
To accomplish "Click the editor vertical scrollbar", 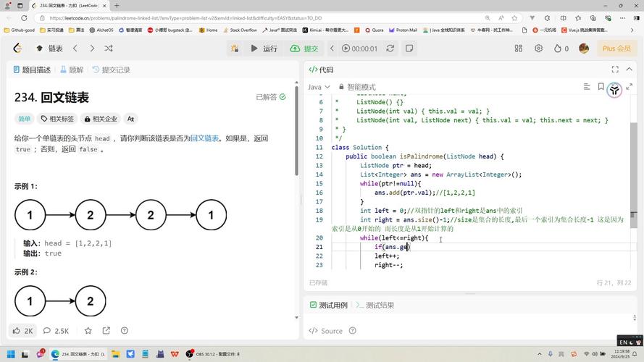I will click(633, 175).
